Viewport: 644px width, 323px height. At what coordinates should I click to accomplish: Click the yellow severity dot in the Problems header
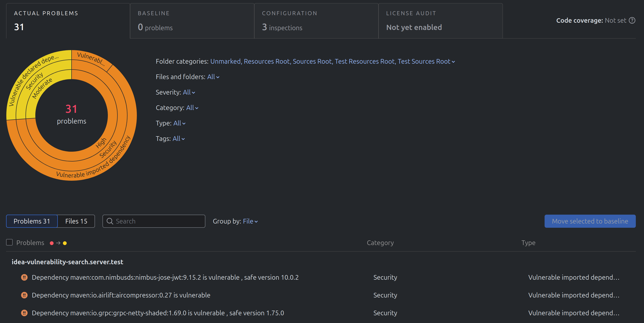click(x=65, y=243)
